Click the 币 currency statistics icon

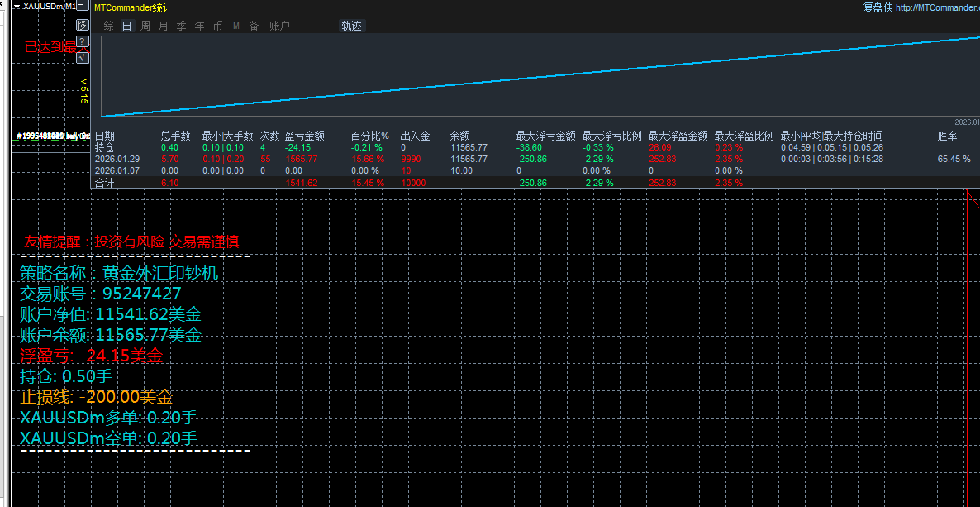217,25
